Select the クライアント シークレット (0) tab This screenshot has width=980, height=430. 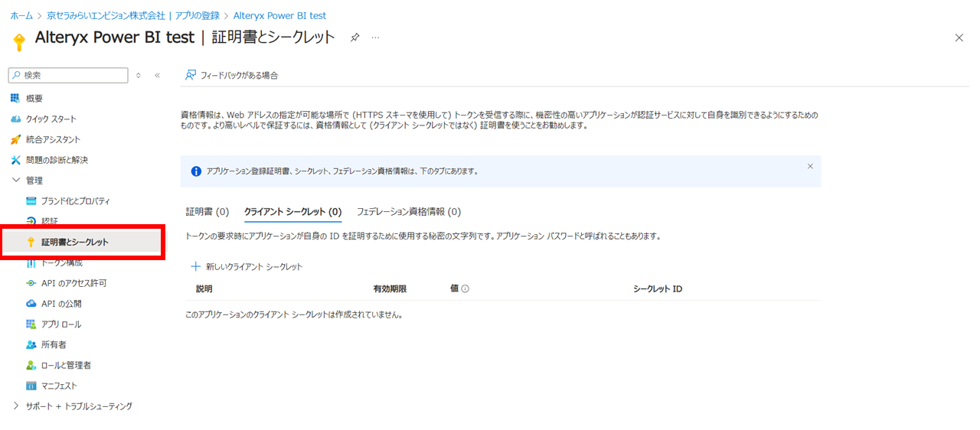[292, 212]
